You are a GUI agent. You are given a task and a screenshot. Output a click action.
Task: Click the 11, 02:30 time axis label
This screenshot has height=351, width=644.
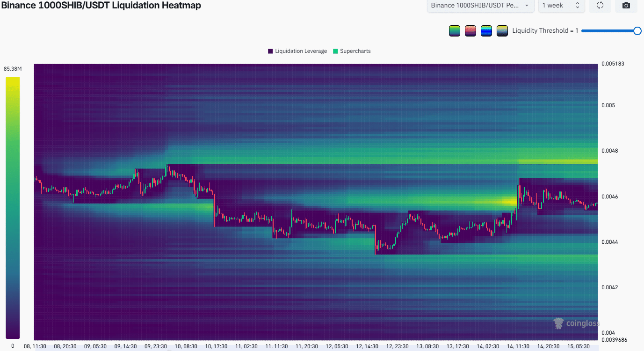[246, 346]
